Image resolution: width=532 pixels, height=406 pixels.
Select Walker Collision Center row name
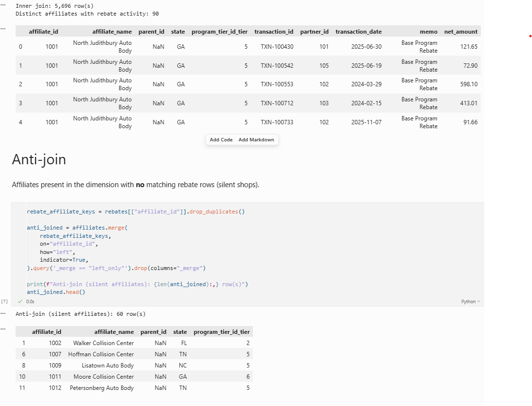(x=103, y=343)
